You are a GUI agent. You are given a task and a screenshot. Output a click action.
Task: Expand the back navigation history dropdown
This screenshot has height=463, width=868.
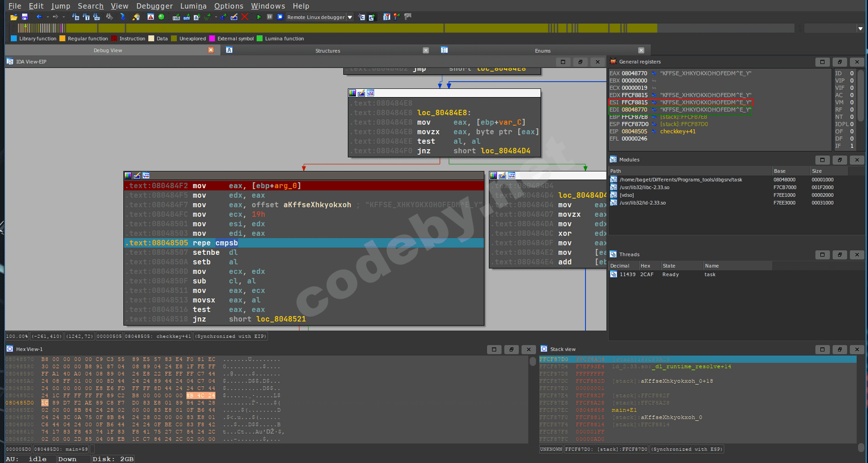[x=47, y=17]
